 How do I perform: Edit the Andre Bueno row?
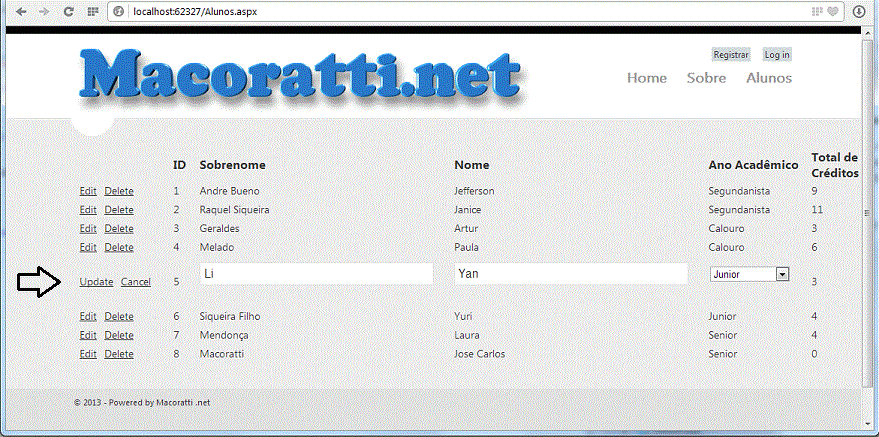(88, 191)
